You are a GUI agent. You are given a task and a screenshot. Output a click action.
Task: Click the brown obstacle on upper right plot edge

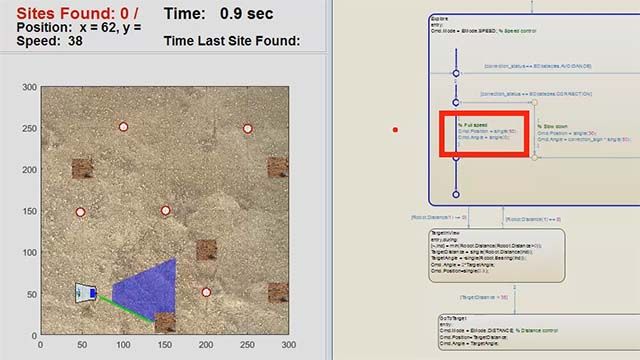(278, 167)
